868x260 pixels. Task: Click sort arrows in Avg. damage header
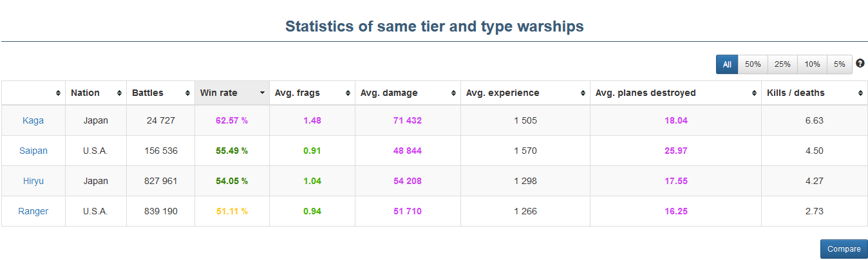click(x=453, y=93)
